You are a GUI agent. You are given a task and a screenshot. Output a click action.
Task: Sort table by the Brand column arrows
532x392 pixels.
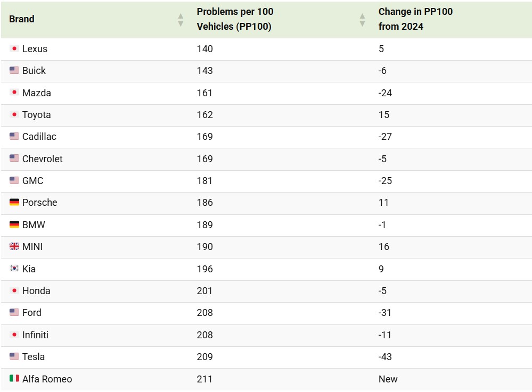pyautogui.click(x=181, y=20)
